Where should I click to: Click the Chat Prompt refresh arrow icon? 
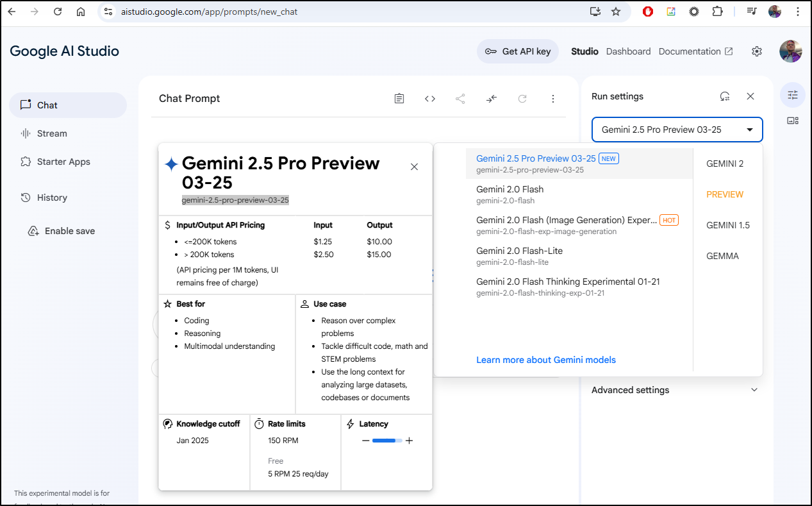pyautogui.click(x=522, y=99)
